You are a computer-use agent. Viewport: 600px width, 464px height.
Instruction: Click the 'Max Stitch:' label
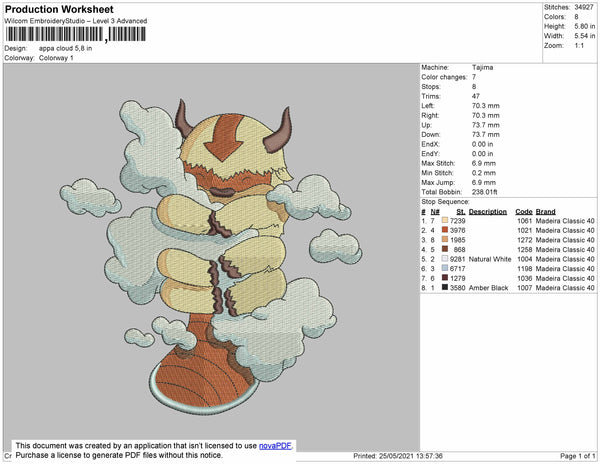(x=438, y=163)
